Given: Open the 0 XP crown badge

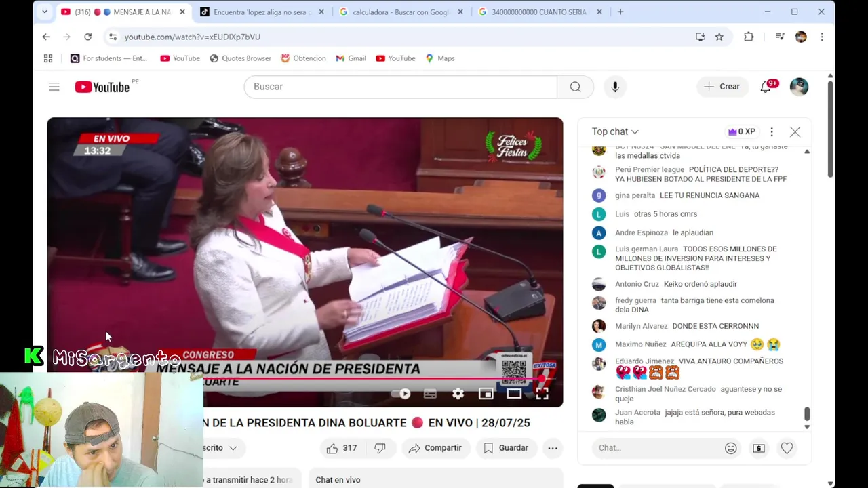Looking at the screenshot, I should 741,131.
